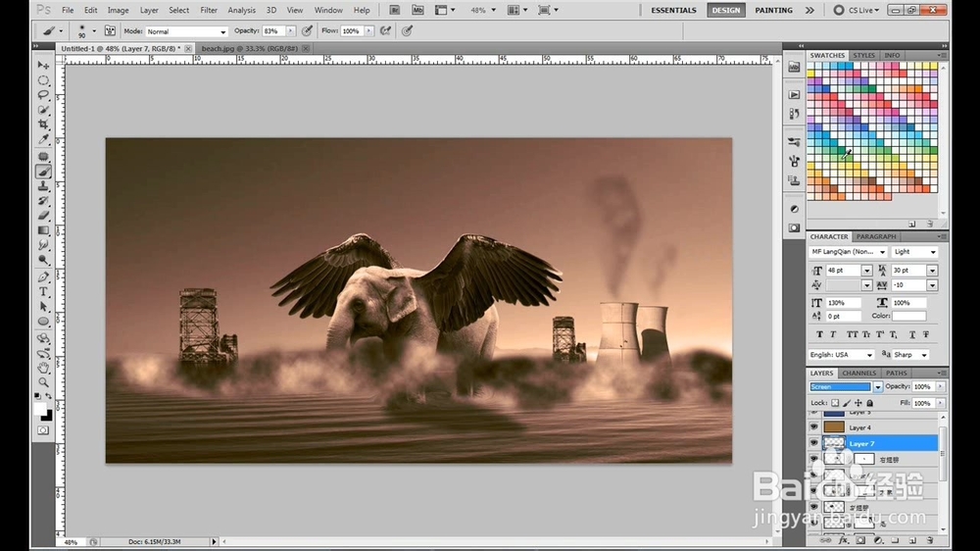Select the Lasso tool

[43, 95]
